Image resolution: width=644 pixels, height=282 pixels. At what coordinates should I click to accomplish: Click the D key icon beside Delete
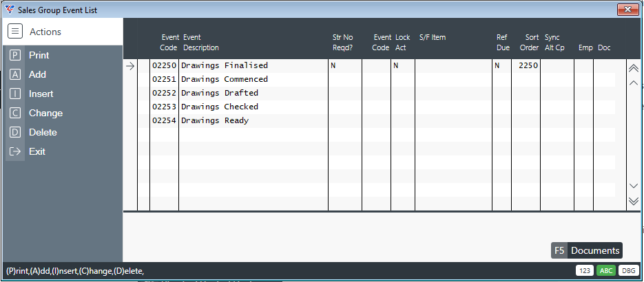coord(14,132)
